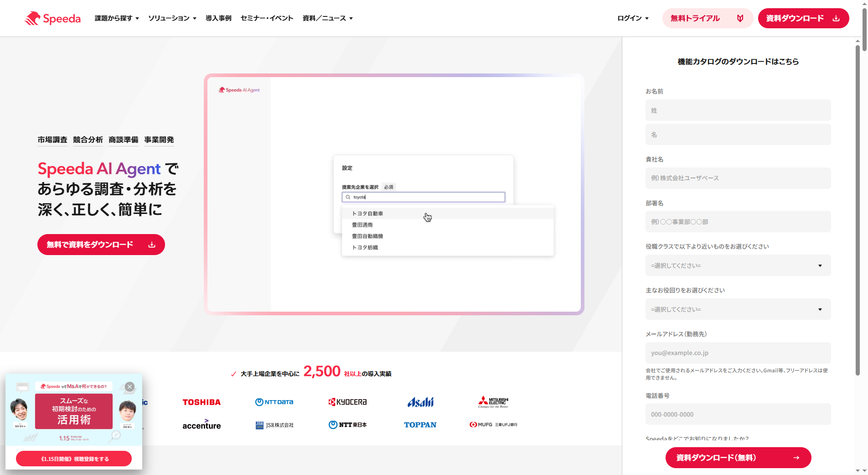Click the form panel scrollbar

[x=858, y=210]
